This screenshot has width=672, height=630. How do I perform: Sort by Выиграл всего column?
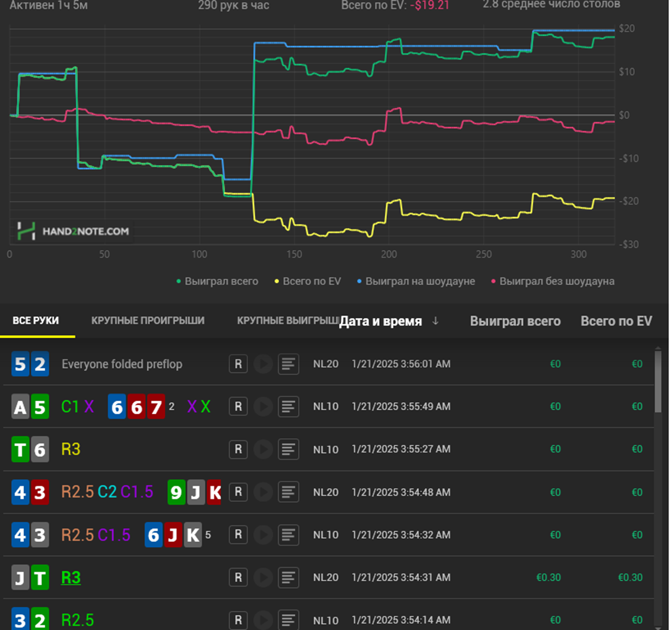(x=515, y=321)
